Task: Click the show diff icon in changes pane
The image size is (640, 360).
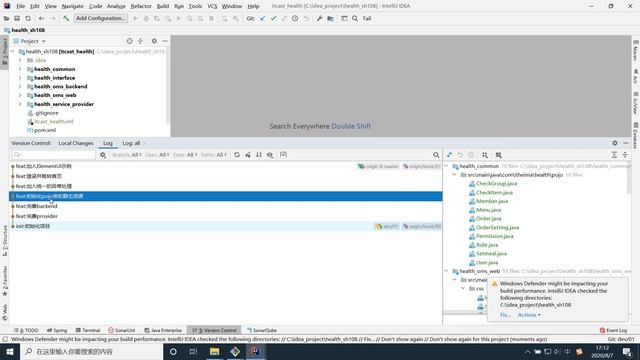Action: pyautogui.click(x=449, y=155)
